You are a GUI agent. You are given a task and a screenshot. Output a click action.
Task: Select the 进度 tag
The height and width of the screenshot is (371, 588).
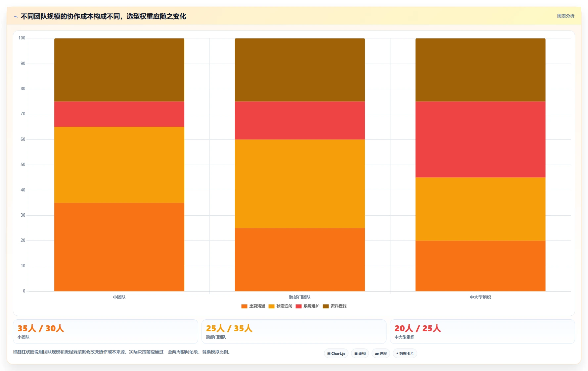[x=381, y=353]
